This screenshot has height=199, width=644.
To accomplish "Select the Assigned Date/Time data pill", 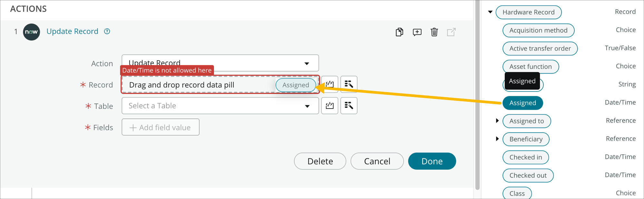I will click(x=522, y=103).
